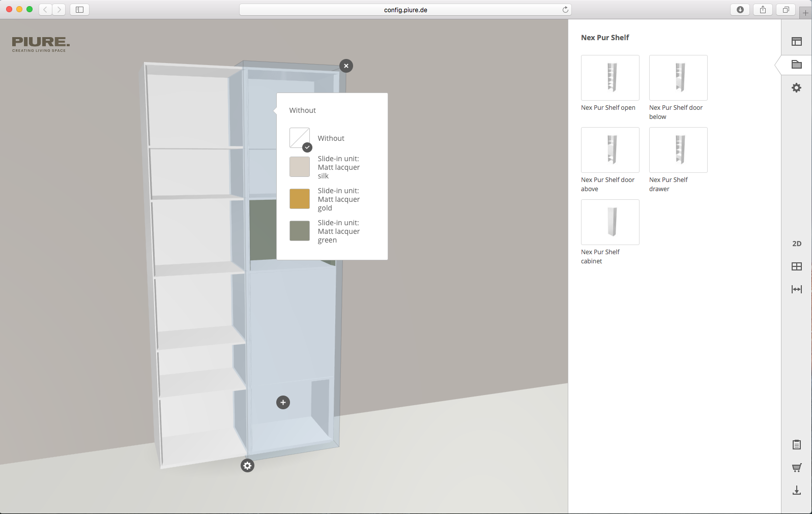
Task: Show Safari tab overview button
Action: (786, 9)
